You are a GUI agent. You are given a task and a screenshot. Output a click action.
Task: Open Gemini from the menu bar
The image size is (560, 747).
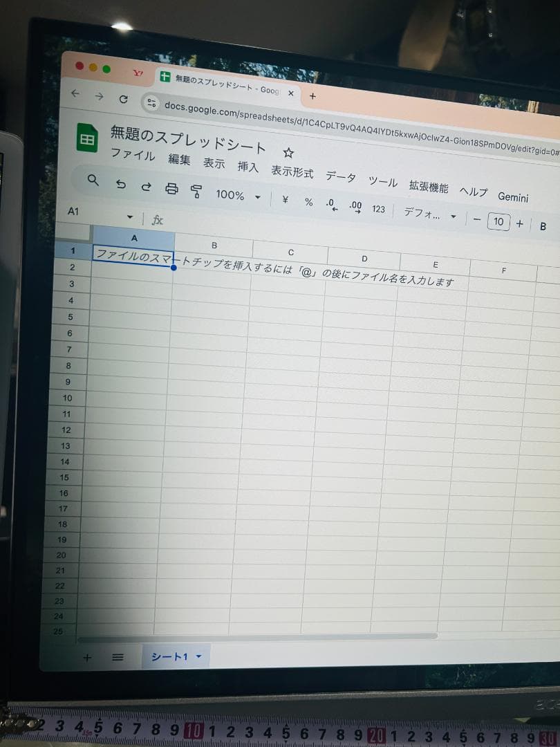point(512,198)
